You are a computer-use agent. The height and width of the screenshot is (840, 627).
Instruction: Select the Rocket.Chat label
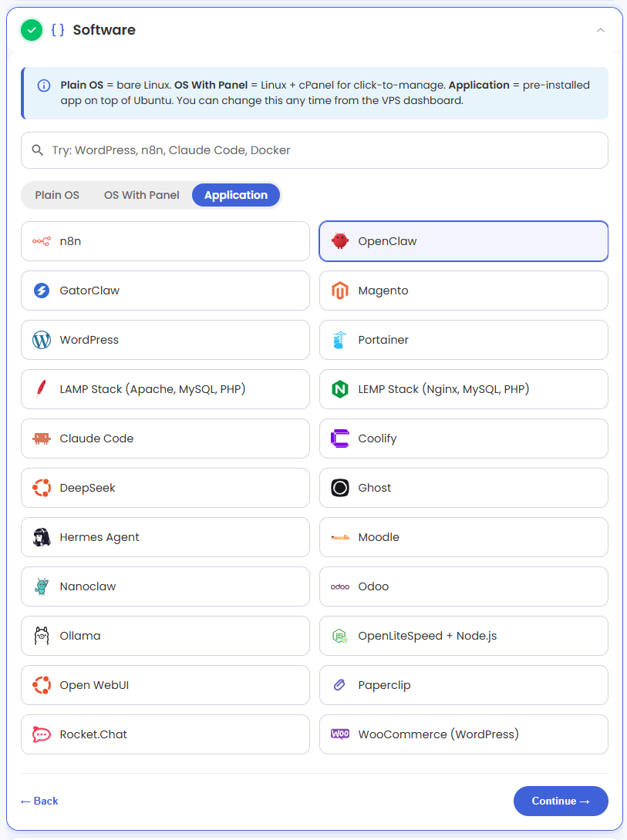(x=93, y=734)
